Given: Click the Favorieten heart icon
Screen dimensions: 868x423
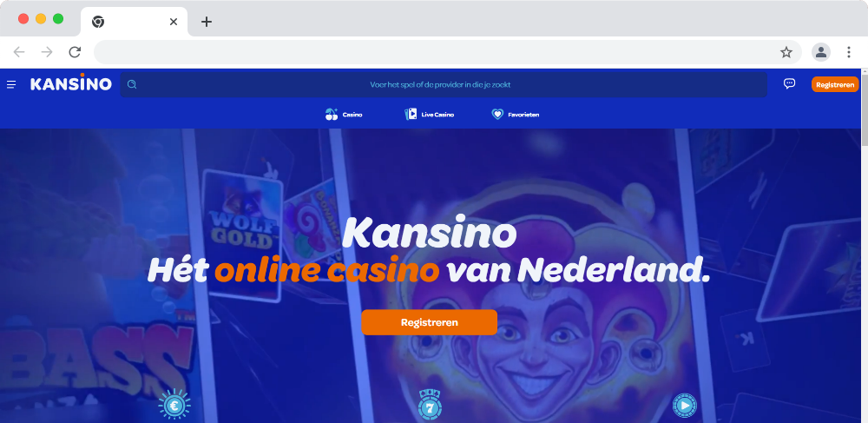Looking at the screenshot, I should pyautogui.click(x=497, y=115).
